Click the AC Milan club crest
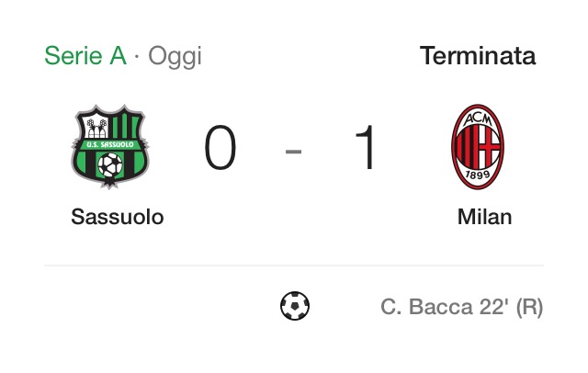Image resolution: width=588 pixels, height=373 pixels. coord(478,147)
